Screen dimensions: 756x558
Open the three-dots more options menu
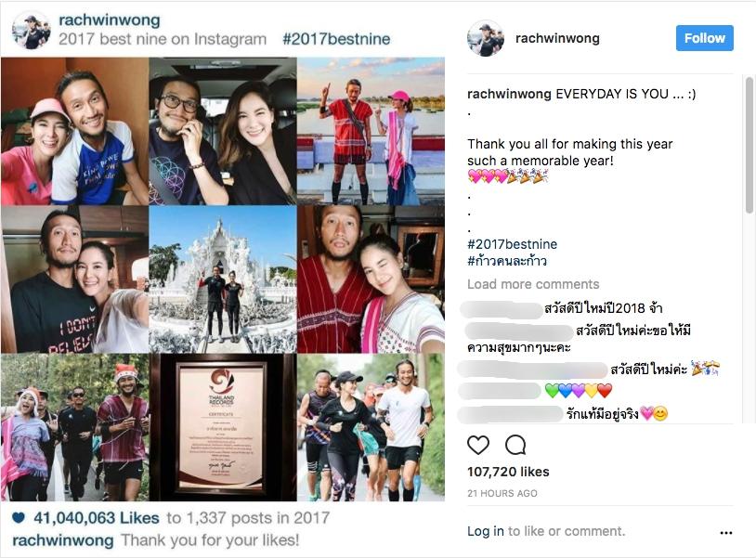726,532
